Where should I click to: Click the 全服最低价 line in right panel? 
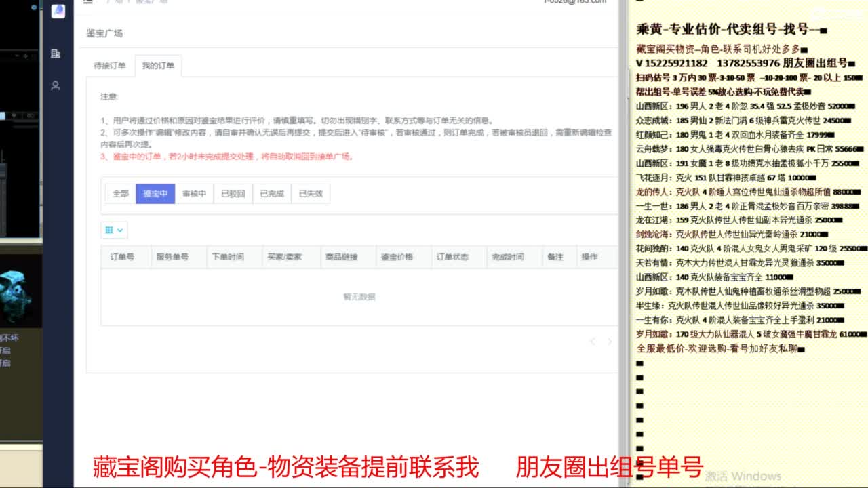click(x=720, y=348)
